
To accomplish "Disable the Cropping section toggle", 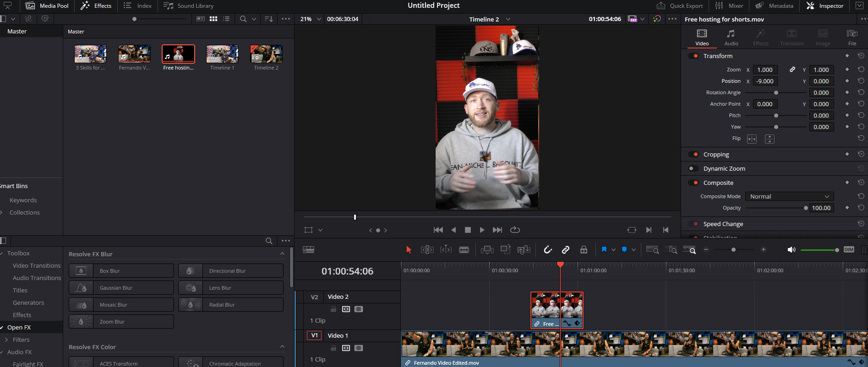I will [693, 154].
